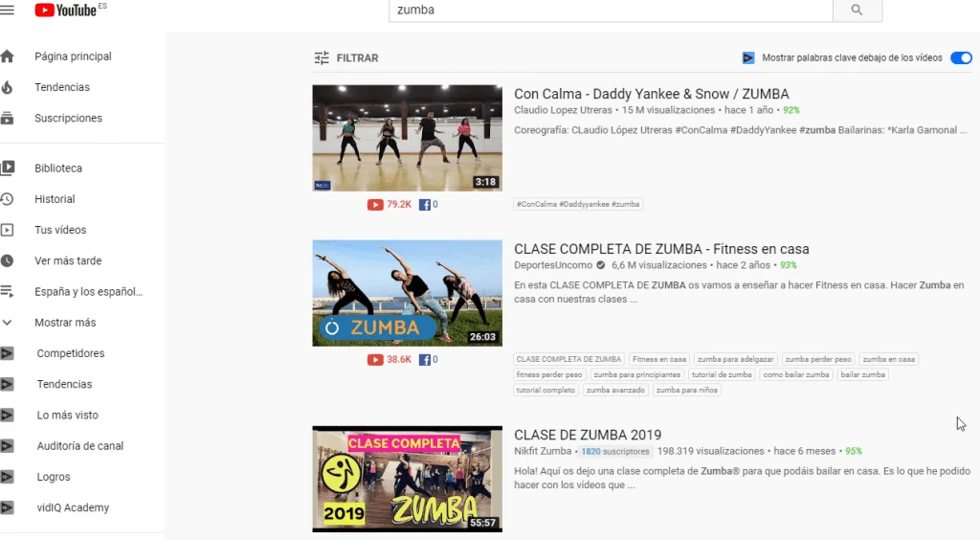Click the 'tutorial de zumba' keyword tag
Screen dimensions: 980x540
point(722,375)
